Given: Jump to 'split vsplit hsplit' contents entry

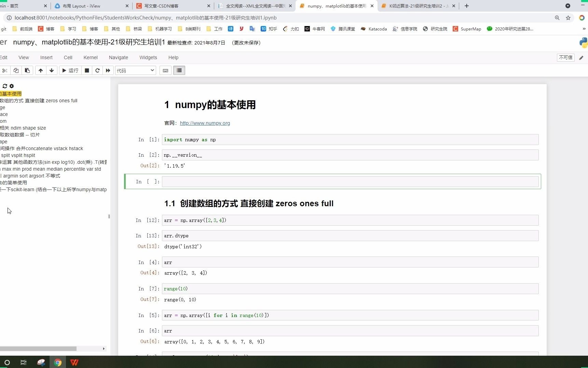Looking at the screenshot, I should [18, 155].
